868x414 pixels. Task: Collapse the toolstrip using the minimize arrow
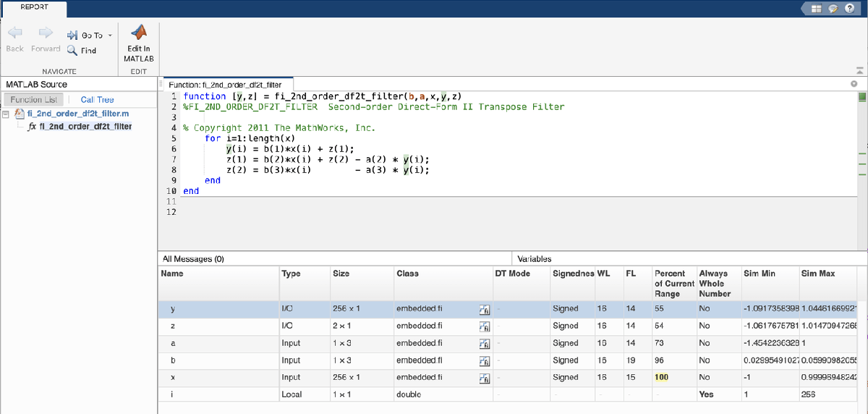(859, 71)
